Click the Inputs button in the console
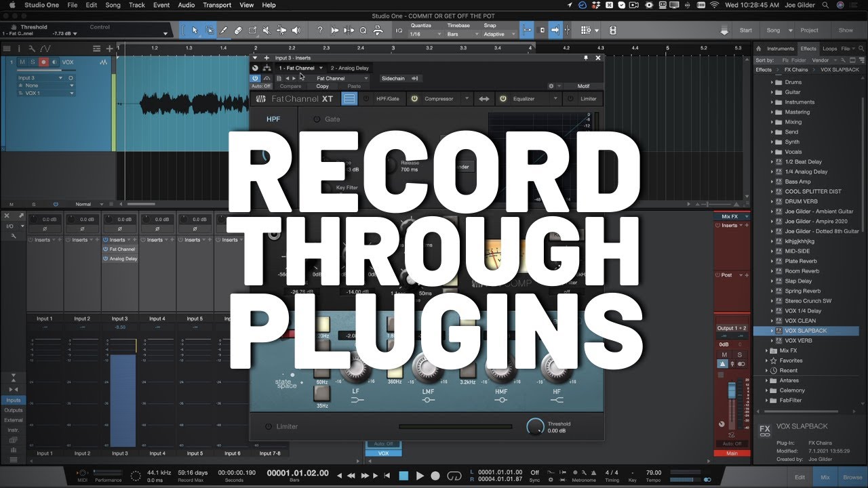The height and width of the screenshot is (488, 868). point(14,401)
